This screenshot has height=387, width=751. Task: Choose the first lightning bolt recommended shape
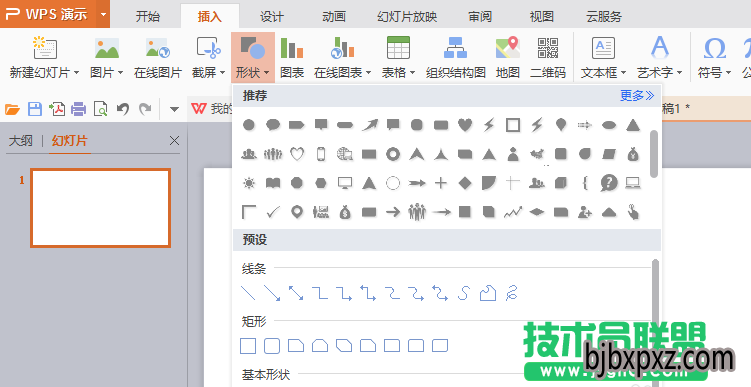(489, 125)
